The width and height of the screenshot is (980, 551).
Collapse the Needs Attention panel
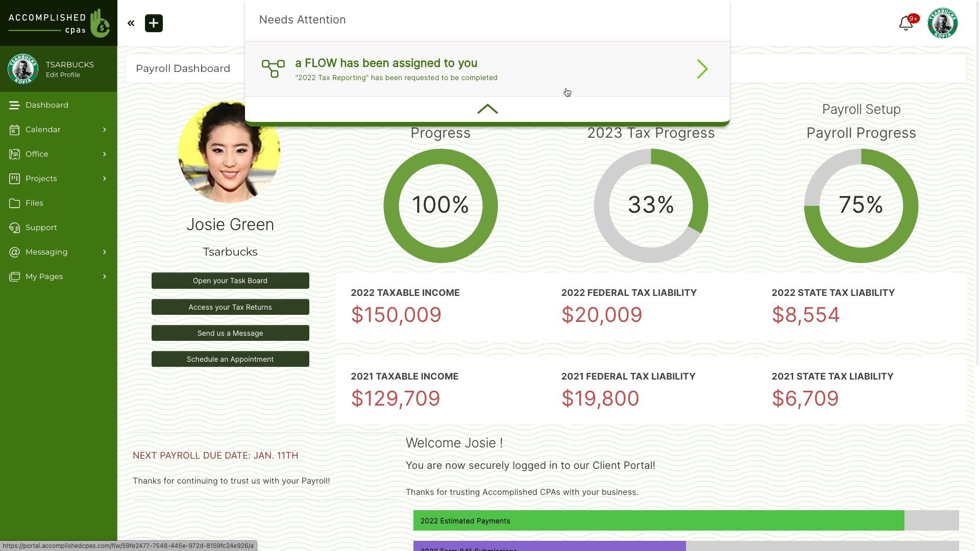[487, 109]
